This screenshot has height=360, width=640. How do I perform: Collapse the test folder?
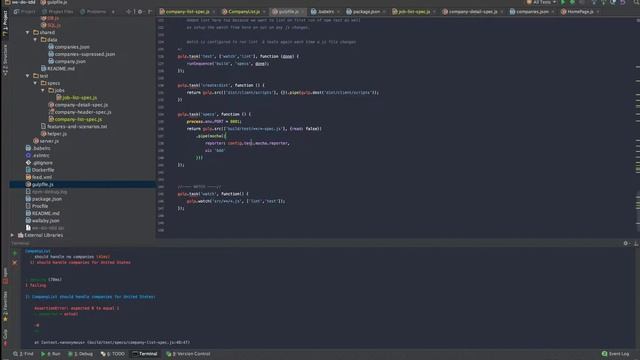click(28, 76)
